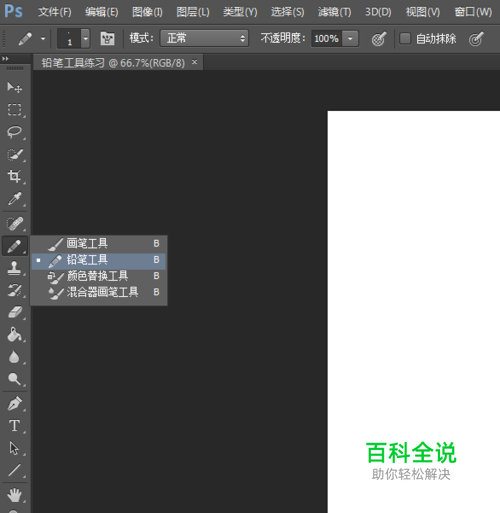Open the 模式 blend mode dropdown
This screenshot has width=500, height=513.
204,38
